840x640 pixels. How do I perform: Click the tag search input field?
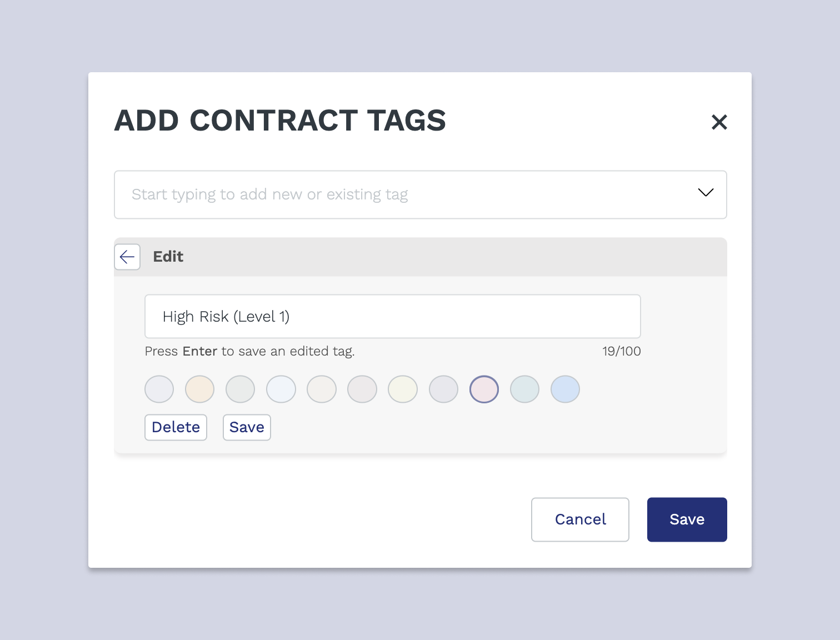click(389, 194)
